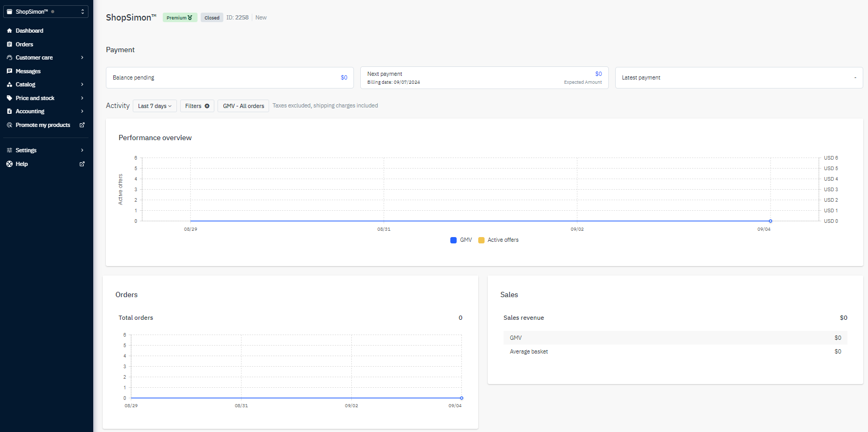Viewport: 868px width, 432px height.
Task: Expand the Catalog submenu chevron
Action: click(82, 84)
